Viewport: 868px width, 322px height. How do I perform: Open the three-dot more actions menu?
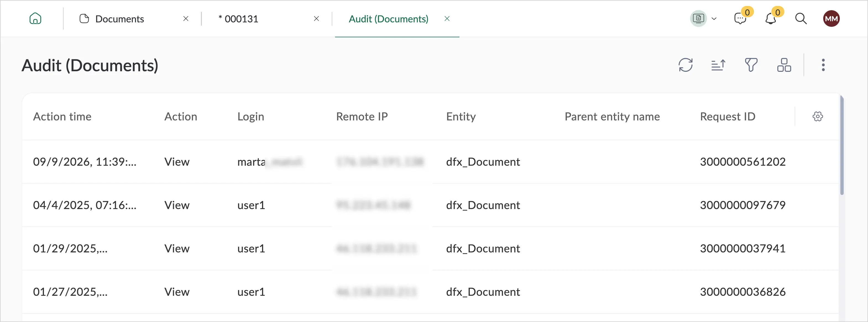point(823,65)
